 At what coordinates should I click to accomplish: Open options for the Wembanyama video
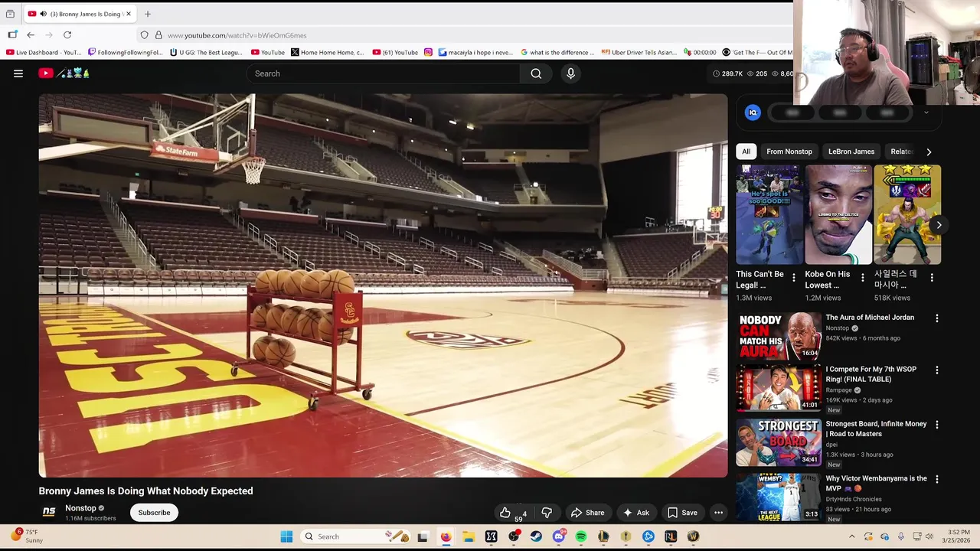coord(936,480)
